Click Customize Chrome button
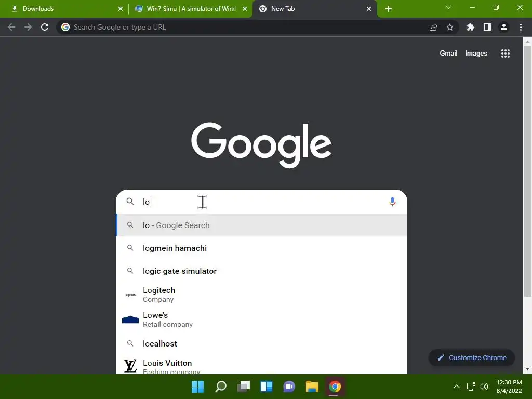 click(472, 357)
